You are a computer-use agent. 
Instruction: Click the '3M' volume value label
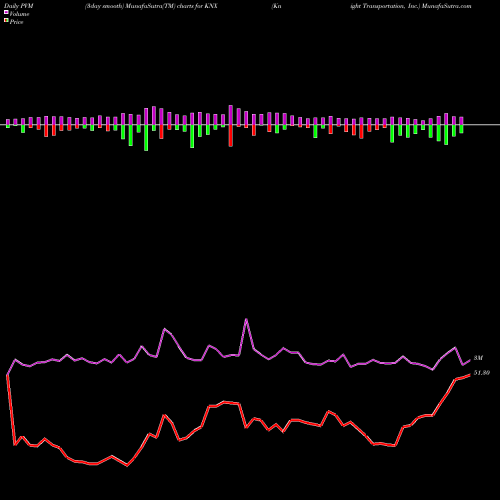478,358
